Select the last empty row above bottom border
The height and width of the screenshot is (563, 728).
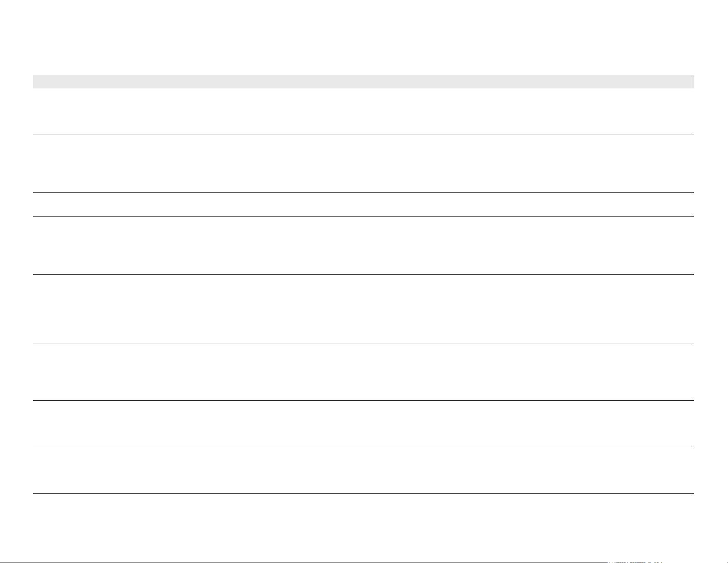pyautogui.click(x=363, y=528)
